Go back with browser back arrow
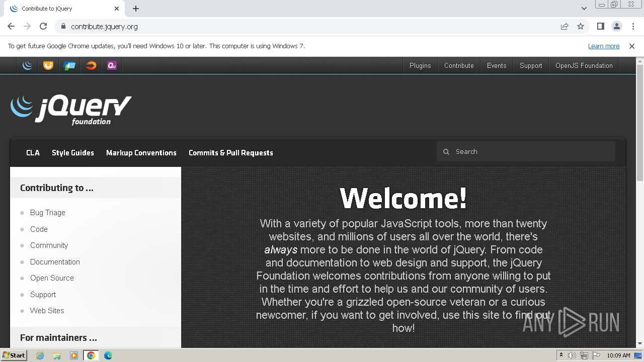The image size is (644, 362). [11, 27]
